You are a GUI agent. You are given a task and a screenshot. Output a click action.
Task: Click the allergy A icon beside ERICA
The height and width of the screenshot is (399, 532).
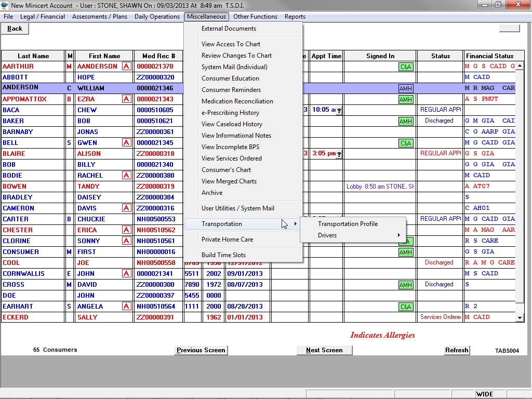pyautogui.click(x=127, y=230)
